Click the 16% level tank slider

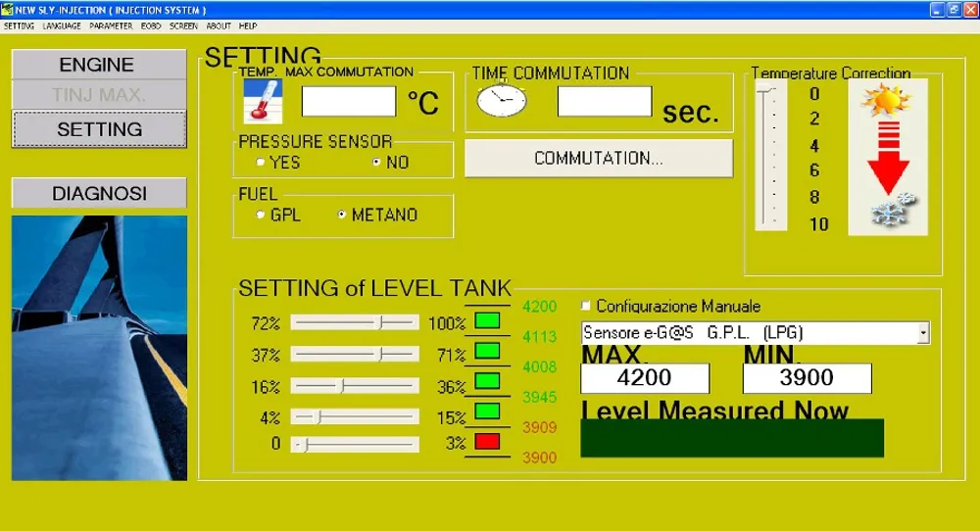tap(355, 386)
